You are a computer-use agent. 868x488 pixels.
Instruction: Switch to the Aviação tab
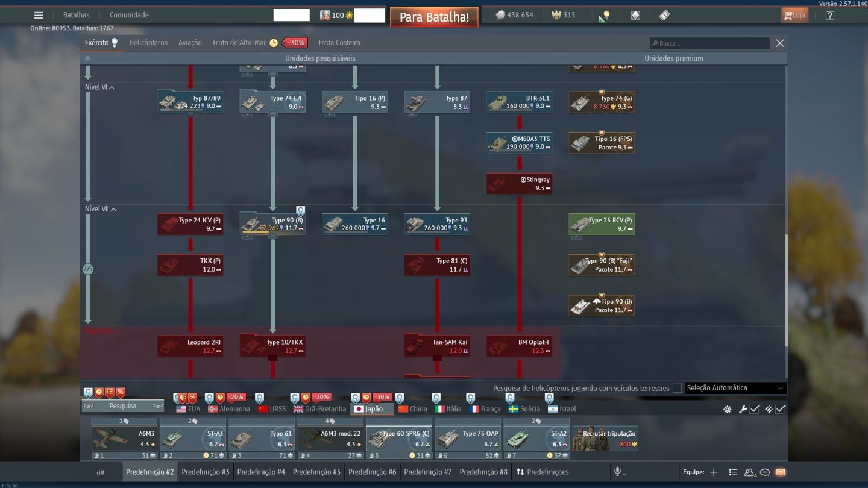190,43
